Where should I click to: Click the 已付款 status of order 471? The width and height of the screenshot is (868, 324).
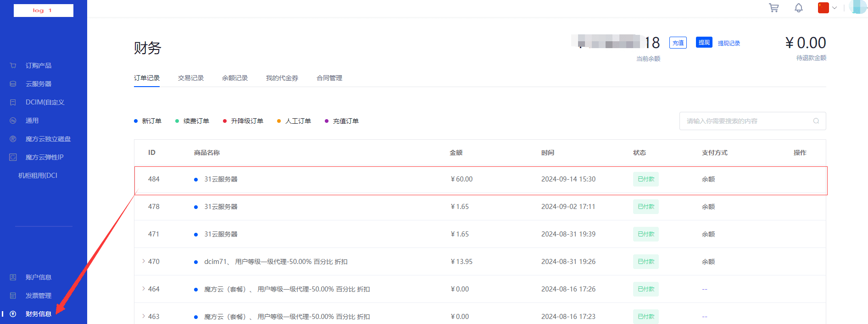[646, 234]
